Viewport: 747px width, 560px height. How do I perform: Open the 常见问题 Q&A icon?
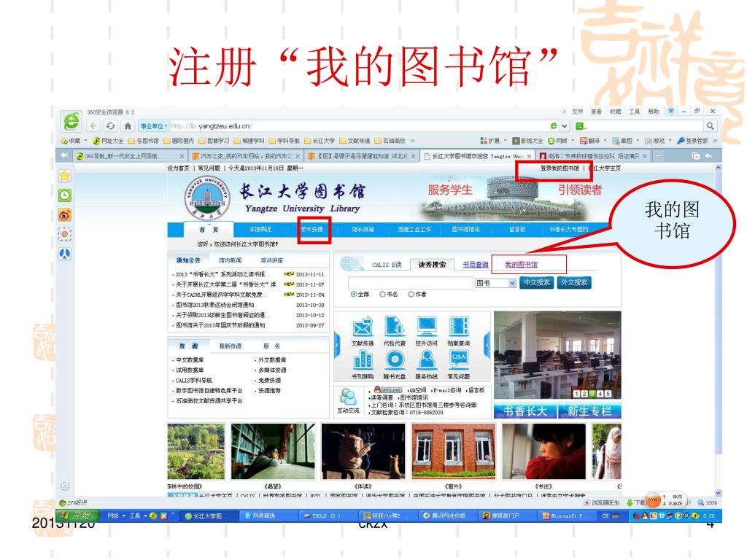[x=459, y=360]
